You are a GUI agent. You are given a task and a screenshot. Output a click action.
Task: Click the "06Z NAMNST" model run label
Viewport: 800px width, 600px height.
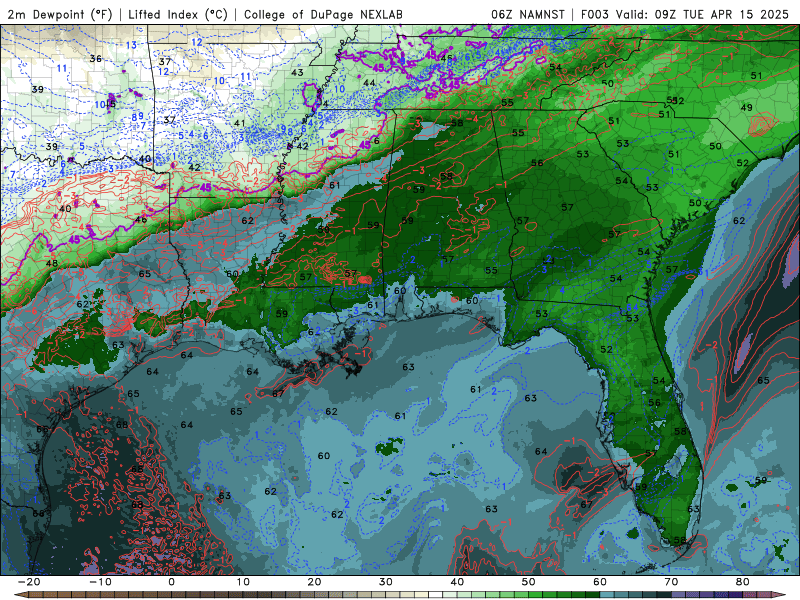coord(528,15)
